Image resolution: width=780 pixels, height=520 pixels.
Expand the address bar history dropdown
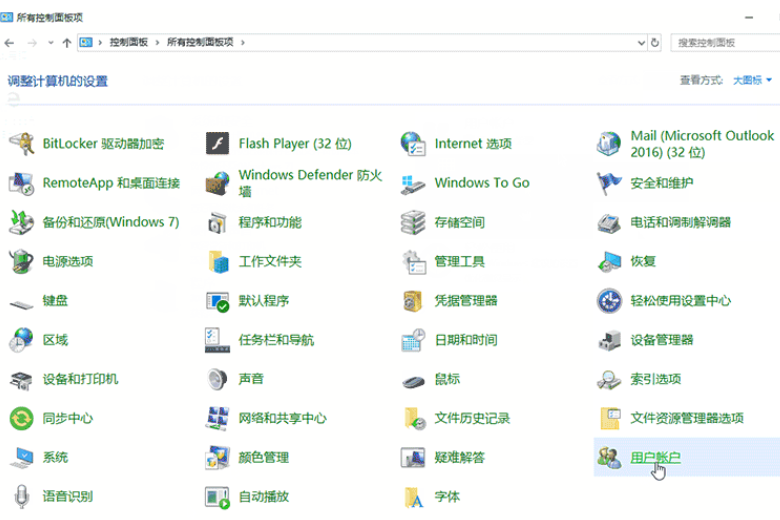(641, 43)
